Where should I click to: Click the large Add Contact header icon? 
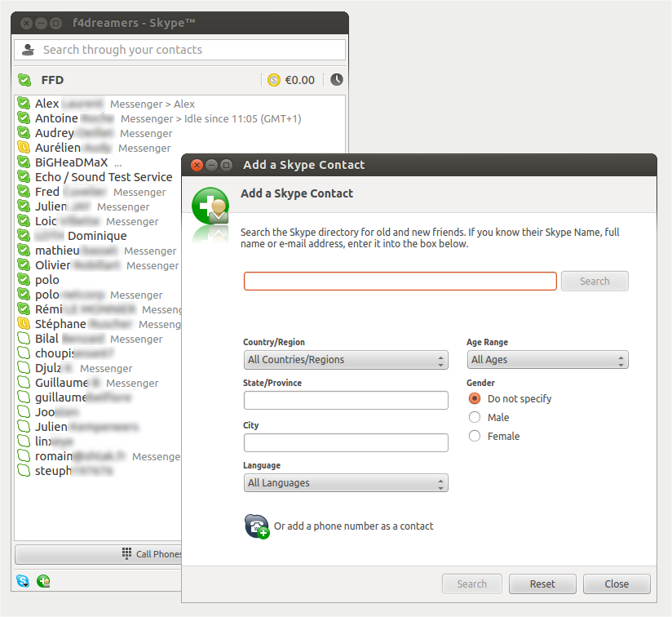[210, 206]
